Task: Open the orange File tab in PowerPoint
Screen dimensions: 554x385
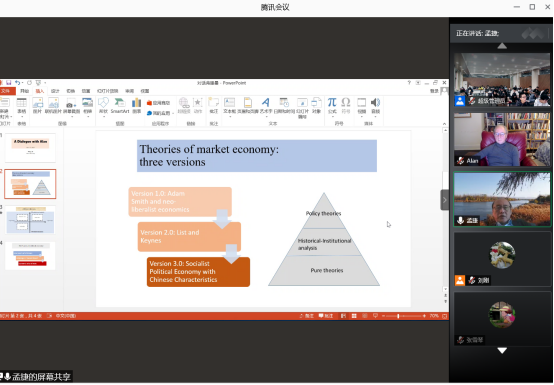Action: (x=7, y=91)
